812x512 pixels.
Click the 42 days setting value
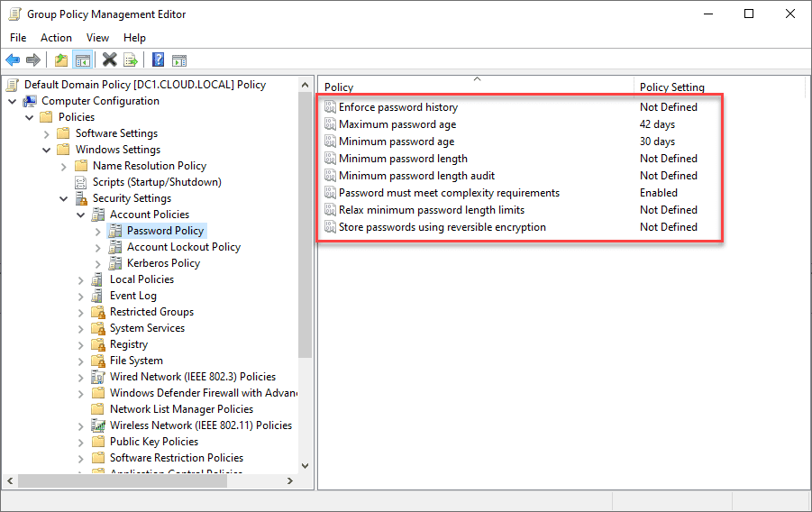click(657, 124)
